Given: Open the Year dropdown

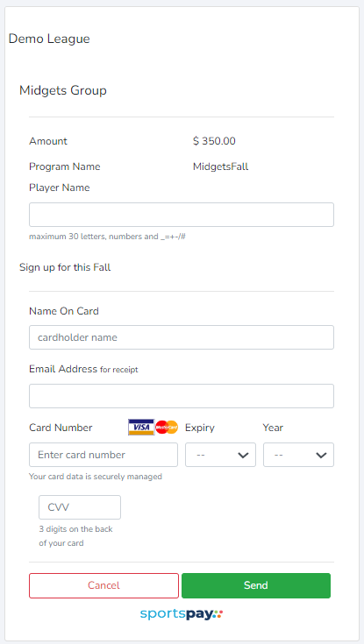Looking at the screenshot, I should point(298,455).
